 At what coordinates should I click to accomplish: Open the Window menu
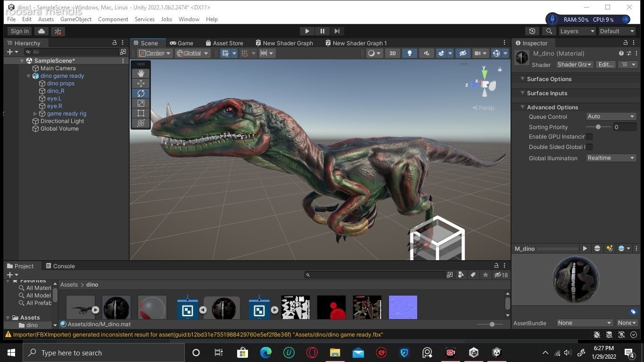pyautogui.click(x=189, y=19)
